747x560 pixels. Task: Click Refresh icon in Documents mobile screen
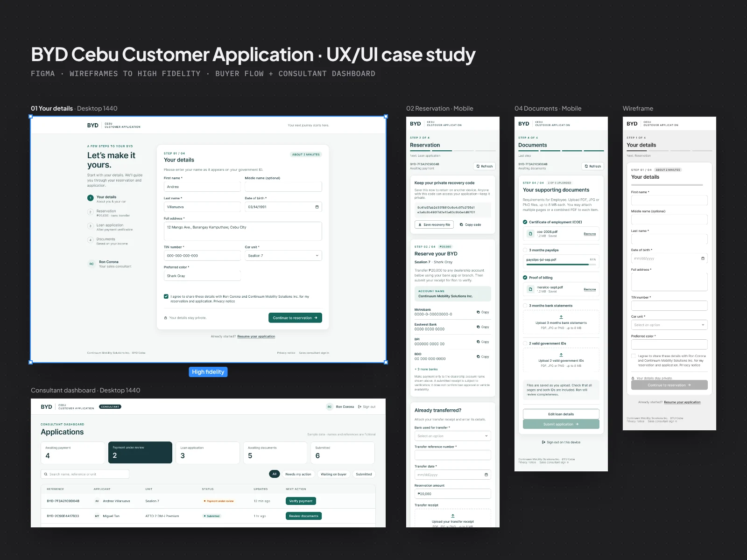pos(586,166)
